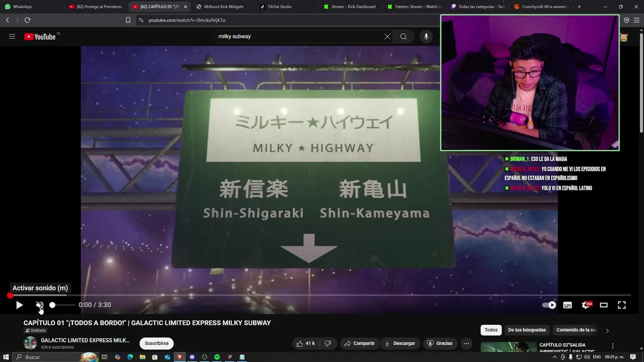Toggle the autoplay switch

pyautogui.click(x=549, y=305)
